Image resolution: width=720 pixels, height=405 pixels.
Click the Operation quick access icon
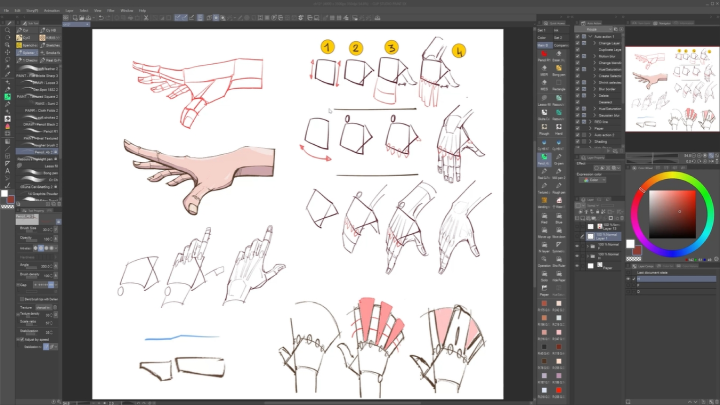(x=544, y=261)
